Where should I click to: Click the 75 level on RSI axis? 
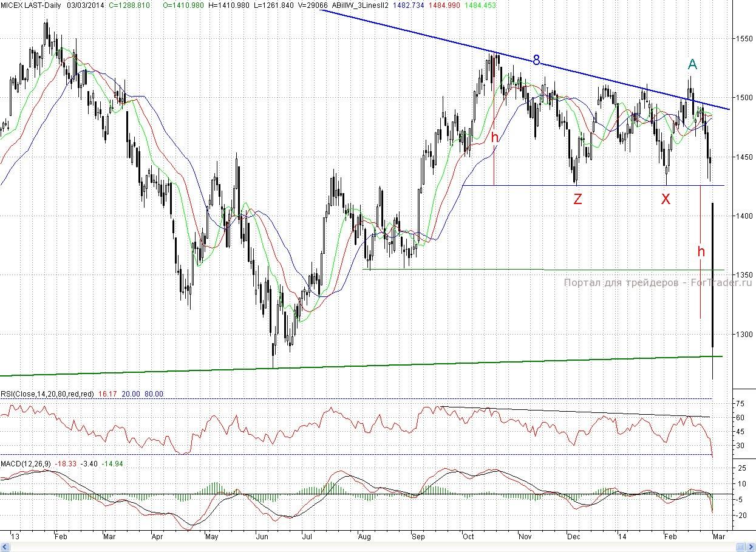(x=740, y=404)
